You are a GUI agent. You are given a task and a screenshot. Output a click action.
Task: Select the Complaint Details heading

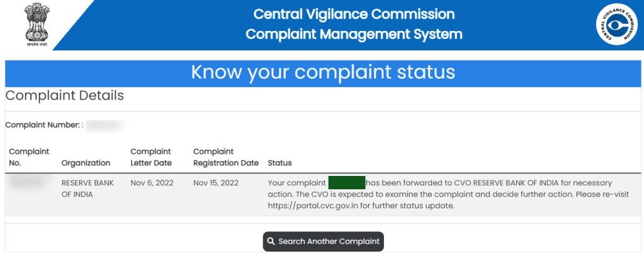65,96
